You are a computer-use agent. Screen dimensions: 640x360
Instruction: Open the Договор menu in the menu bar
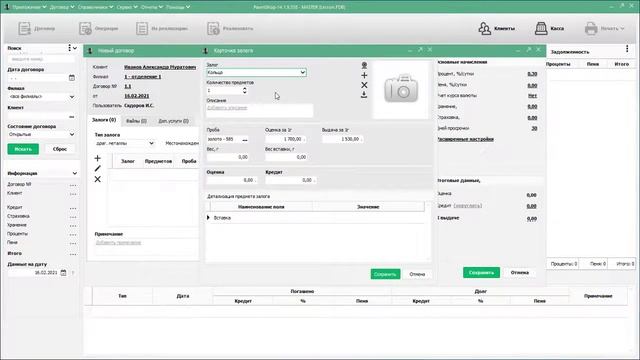62,7
